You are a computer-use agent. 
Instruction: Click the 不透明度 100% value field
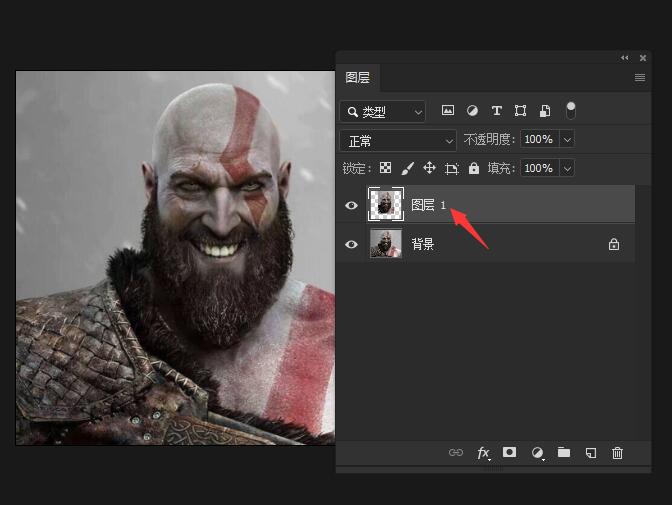click(540, 139)
